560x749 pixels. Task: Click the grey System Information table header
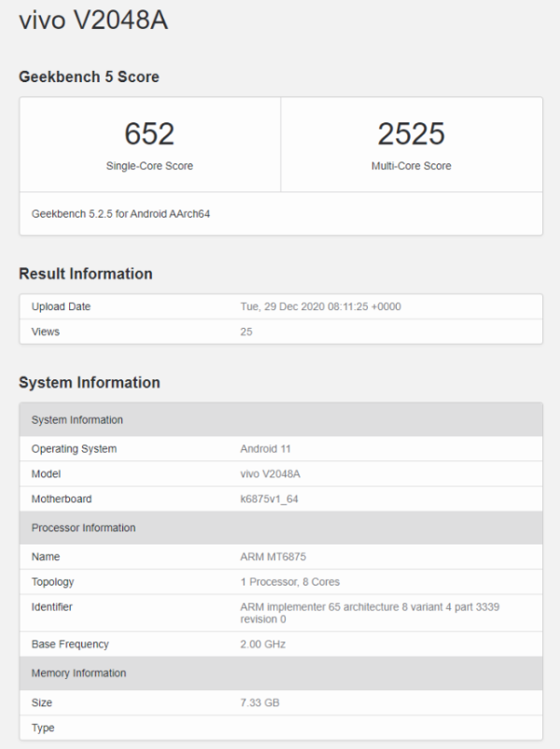coord(281,419)
